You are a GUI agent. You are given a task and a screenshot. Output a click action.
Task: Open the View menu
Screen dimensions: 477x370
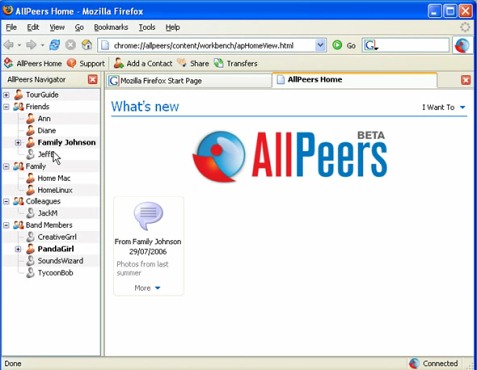tap(57, 27)
